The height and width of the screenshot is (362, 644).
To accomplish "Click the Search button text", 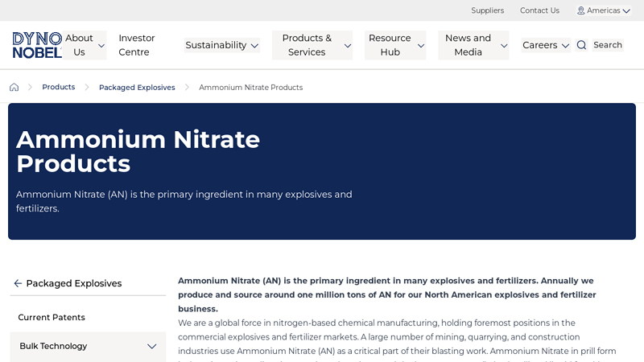I will [x=608, y=45].
